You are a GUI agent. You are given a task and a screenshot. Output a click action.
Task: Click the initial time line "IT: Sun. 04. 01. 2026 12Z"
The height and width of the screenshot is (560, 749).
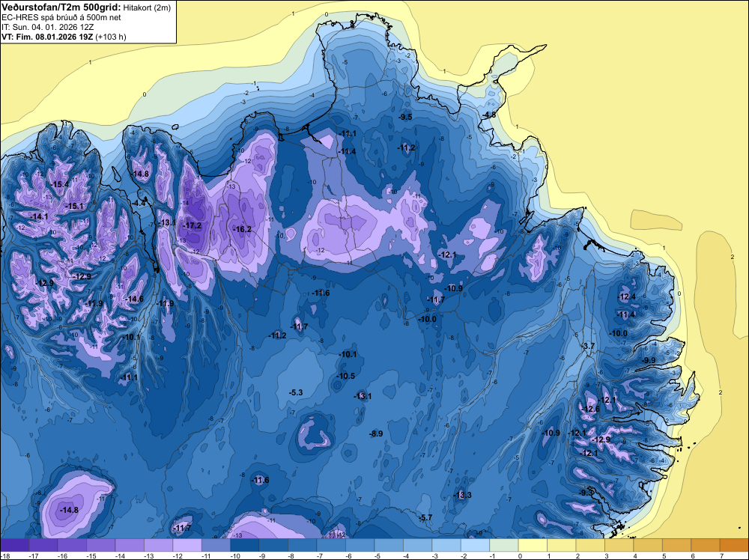47,27
